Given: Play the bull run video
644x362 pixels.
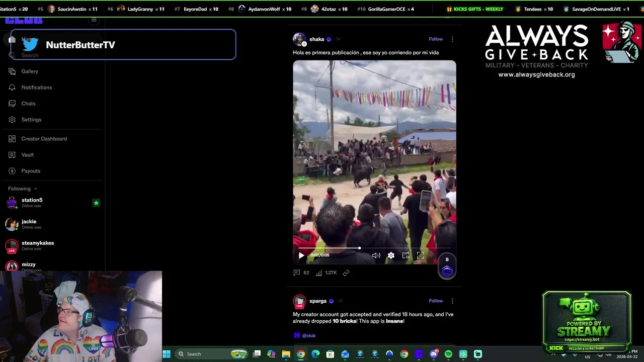Looking at the screenshot, I should pyautogui.click(x=301, y=255).
